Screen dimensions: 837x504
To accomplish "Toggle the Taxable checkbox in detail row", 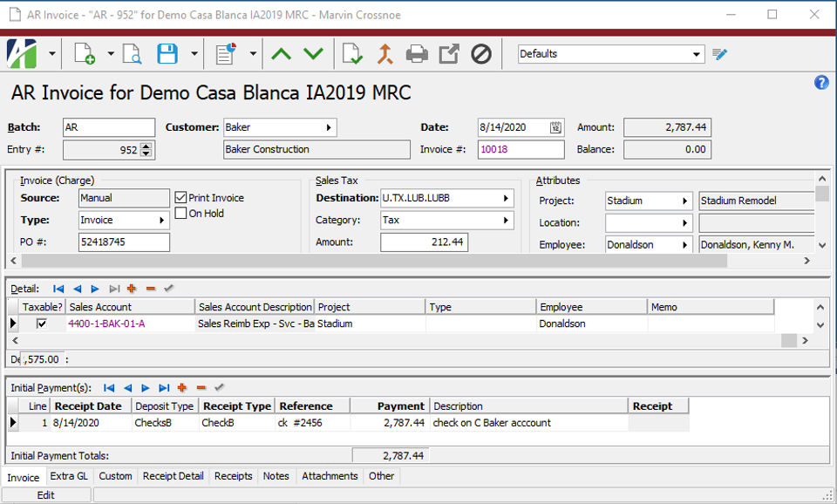I will tap(42, 324).
